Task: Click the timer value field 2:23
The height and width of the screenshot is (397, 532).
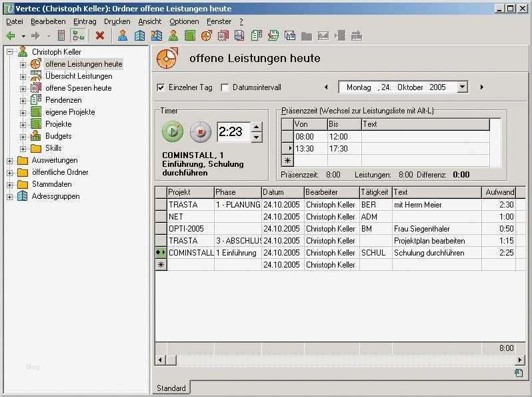Action: click(x=233, y=131)
